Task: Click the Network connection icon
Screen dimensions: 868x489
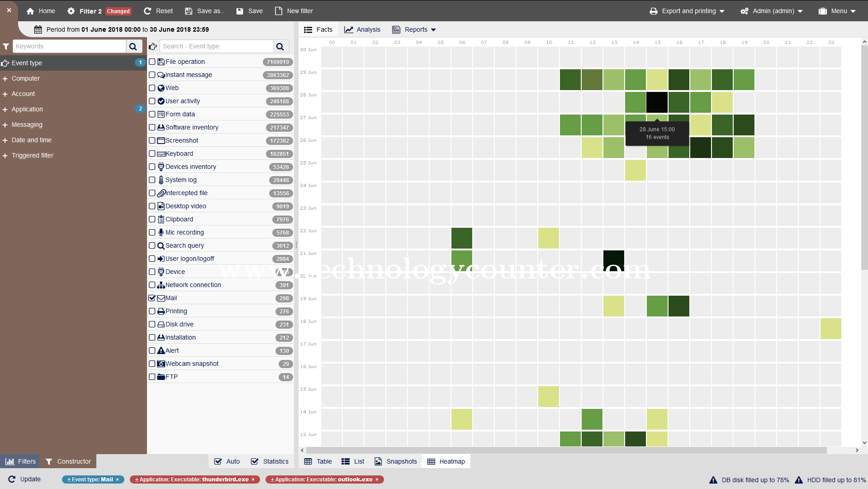Action: tap(161, 285)
